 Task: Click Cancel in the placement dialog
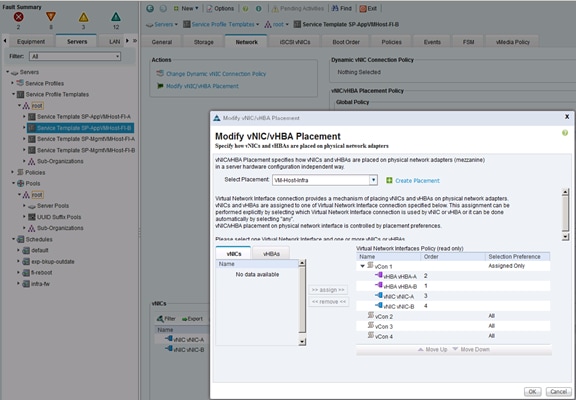tap(558, 392)
